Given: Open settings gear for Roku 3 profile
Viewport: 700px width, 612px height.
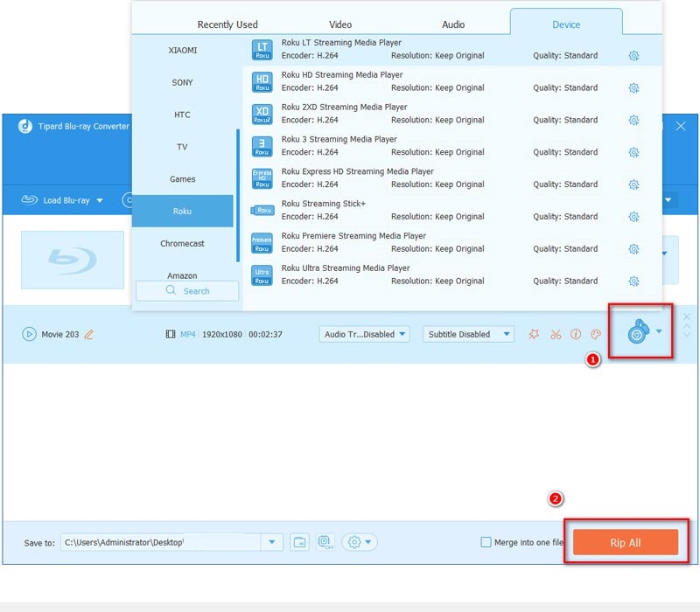Looking at the screenshot, I should click(633, 152).
